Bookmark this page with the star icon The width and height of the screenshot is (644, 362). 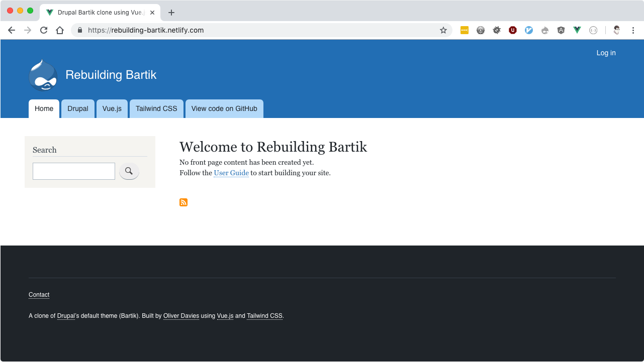(443, 30)
